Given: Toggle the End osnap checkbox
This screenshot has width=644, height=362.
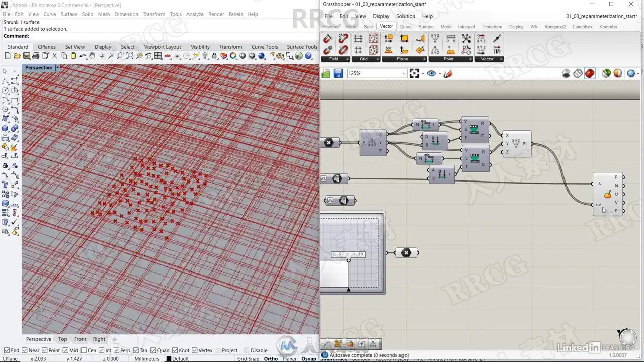Looking at the screenshot, I should click(x=6, y=350).
